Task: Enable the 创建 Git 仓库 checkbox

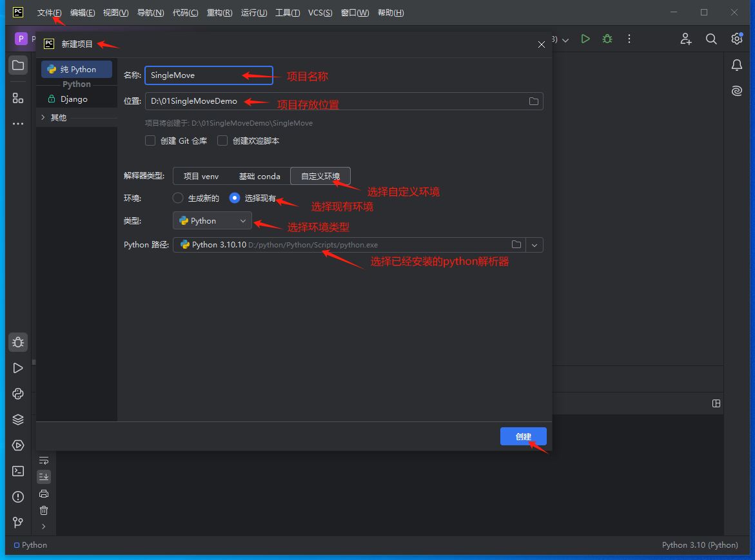Action: pyautogui.click(x=150, y=140)
